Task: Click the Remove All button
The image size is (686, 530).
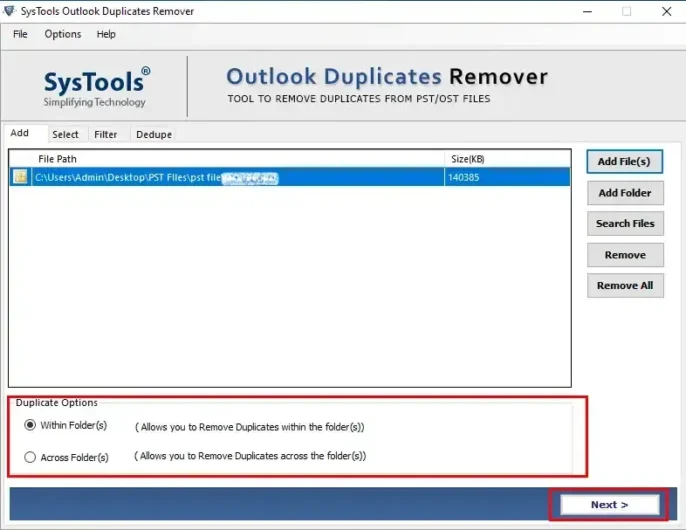Action: pos(624,286)
